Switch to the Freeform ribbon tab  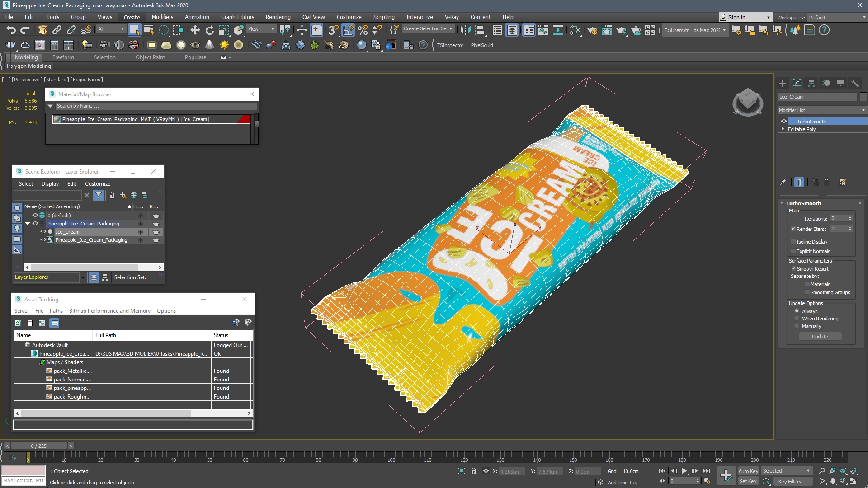point(63,57)
